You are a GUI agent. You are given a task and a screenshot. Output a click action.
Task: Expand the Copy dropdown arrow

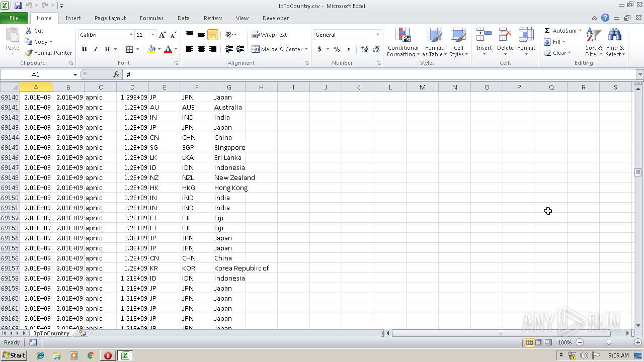51,42
